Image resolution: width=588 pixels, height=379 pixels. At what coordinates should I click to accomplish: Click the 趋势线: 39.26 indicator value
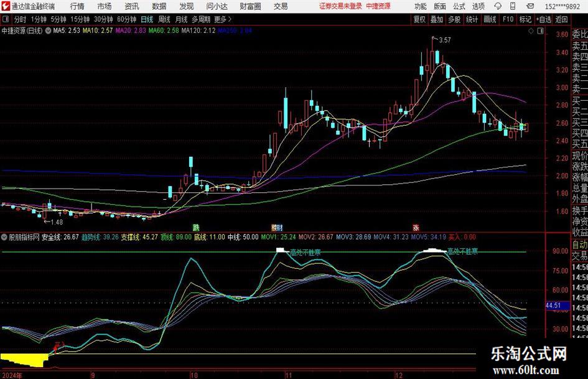click(100, 237)
